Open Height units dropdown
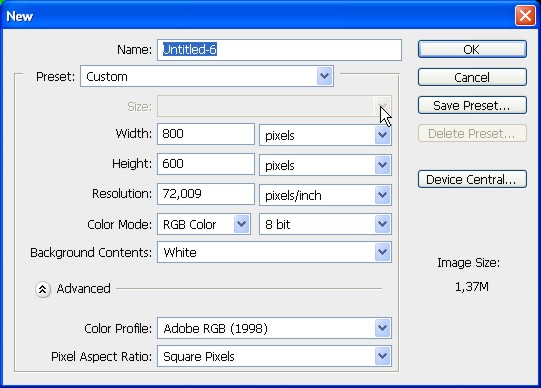Image resolution: width=541 pixels, height=388 pixels. (x=325, y=165)
